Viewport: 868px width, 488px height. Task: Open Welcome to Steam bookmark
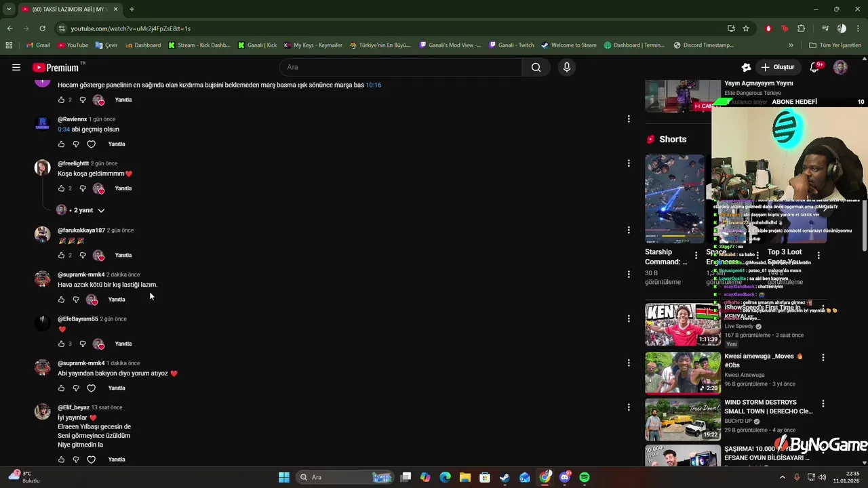(569, 45)
